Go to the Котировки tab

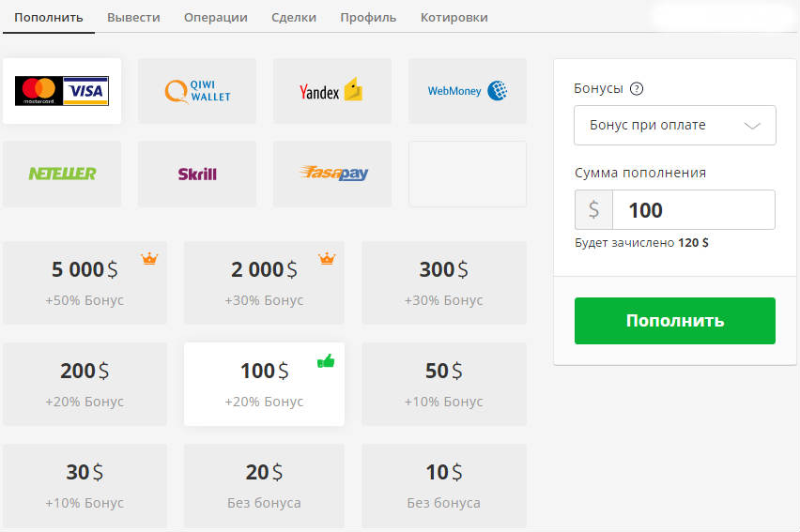pyautogui.click(x=454, y=18)
